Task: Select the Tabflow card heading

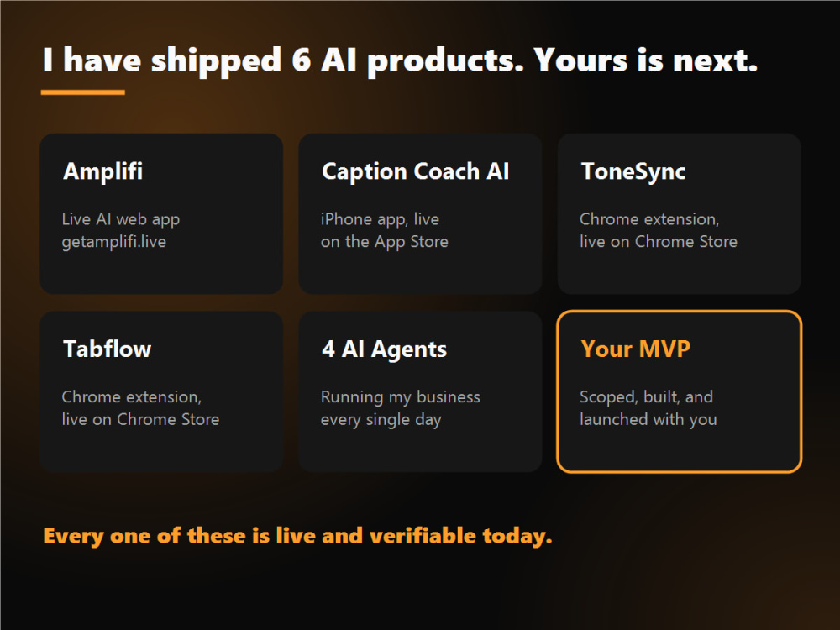Action: click(108, 349)
